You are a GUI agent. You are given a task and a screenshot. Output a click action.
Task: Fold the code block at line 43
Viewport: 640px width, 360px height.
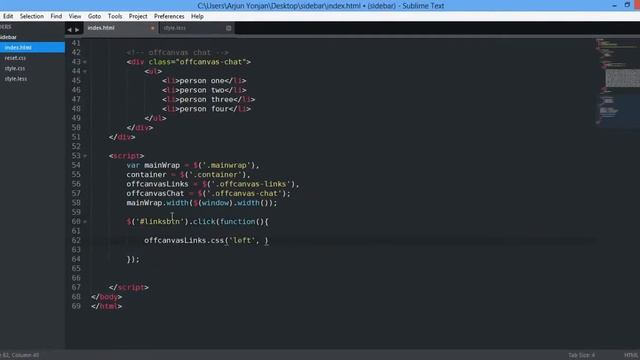[85, 62]
